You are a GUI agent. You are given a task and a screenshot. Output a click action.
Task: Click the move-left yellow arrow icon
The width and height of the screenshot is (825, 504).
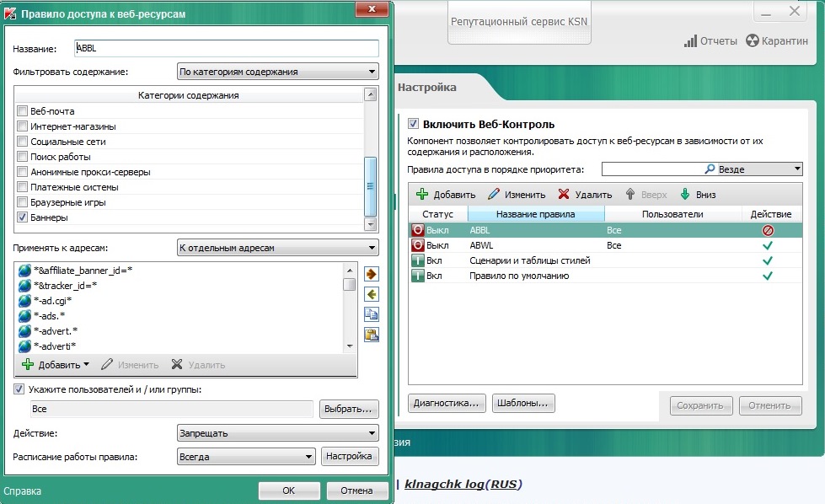(372, 295)
